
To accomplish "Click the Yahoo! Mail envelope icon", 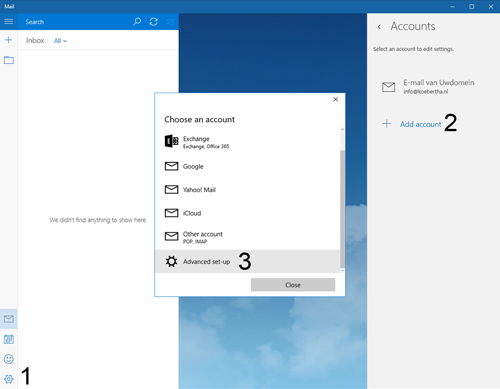I will point(171,189).
